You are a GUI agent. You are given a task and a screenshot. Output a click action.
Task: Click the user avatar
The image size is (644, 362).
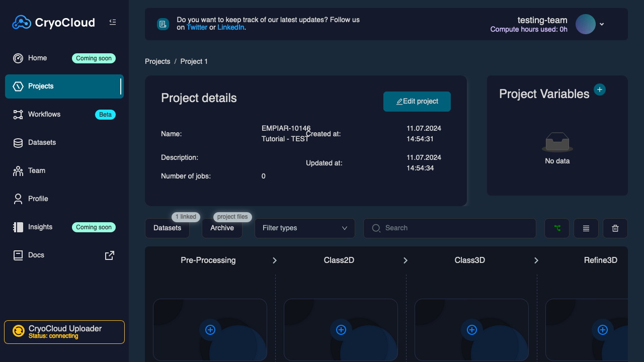pyautogui.click(x=586, y=24)
